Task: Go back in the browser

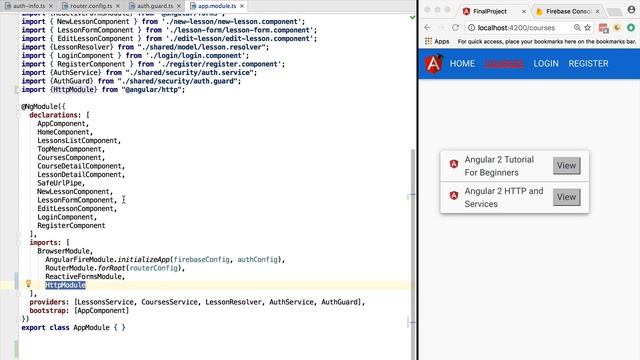Action: [x=427, y=27]
